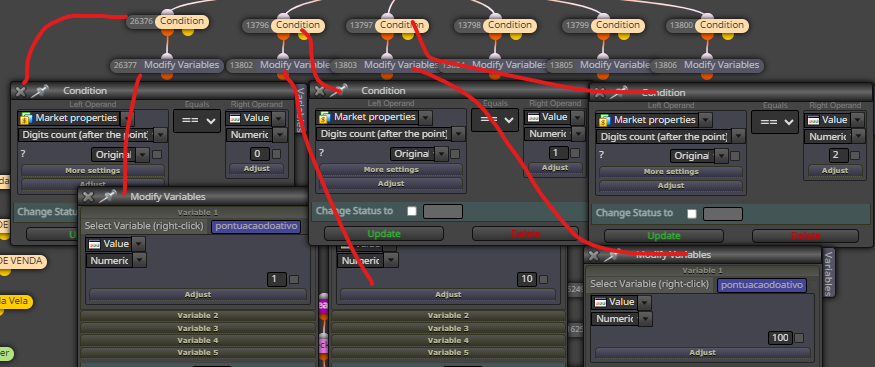Enable Change Status to checkbox in value-2 panel
The image size is (875, 367).
point(692,214)
